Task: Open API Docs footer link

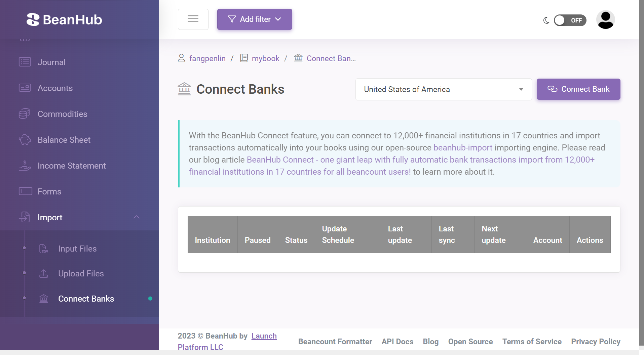Action: [397, 342]
